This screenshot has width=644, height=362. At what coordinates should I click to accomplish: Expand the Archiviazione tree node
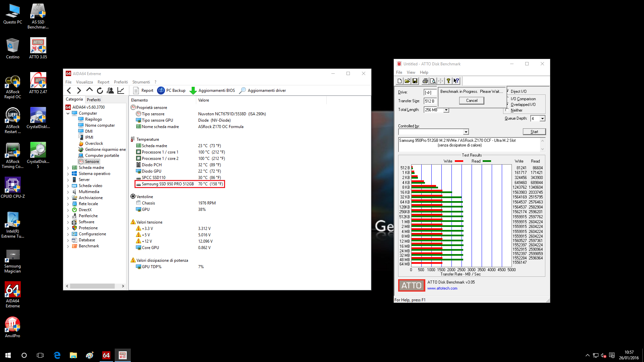68,198
